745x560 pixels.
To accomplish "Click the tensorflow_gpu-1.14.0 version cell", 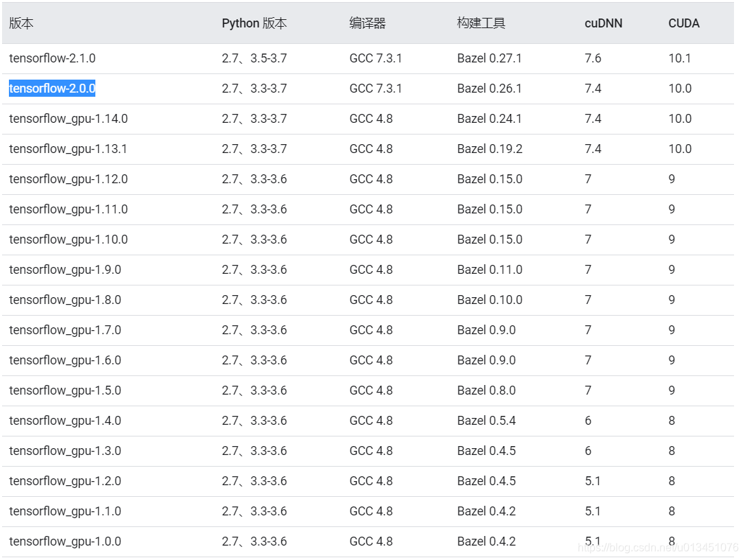I will (69, 119).
